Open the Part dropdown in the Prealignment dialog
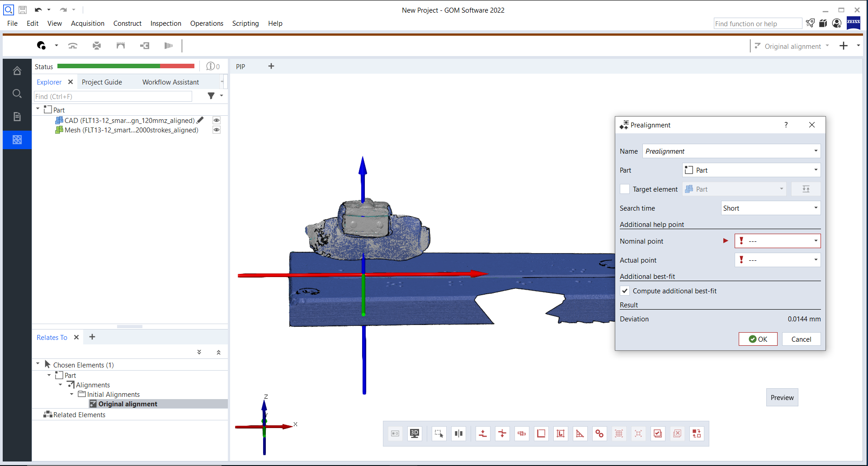 click(x=816, y=170)
